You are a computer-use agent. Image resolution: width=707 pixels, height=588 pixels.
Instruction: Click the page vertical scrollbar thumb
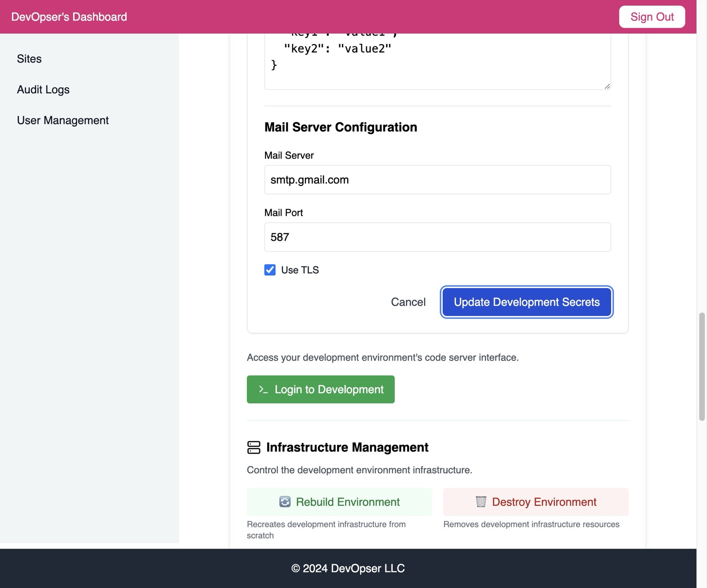[702, 367]
